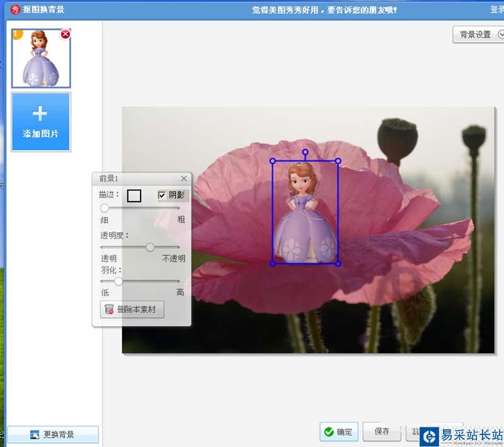
Task: Toggle the 阴影 shadow checkbox
Action: pyautogui.click(x=162, y=195)
